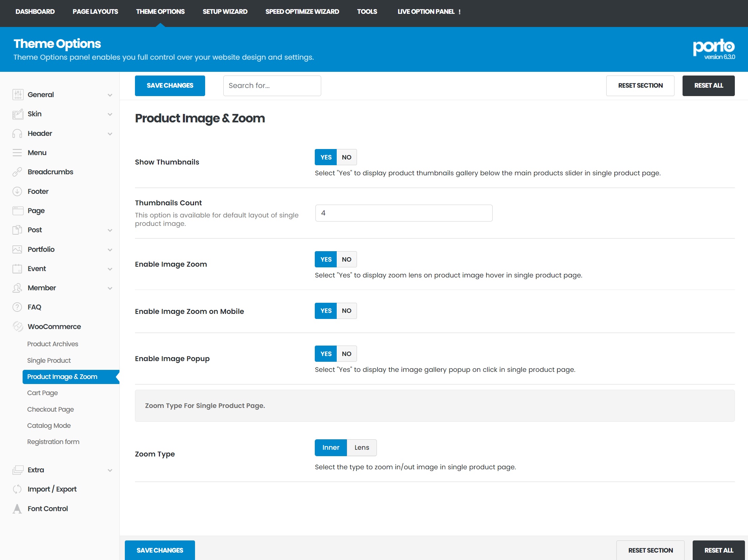
Task: Click the Import / Export refresh icon
Action: (x=17, y=489)
